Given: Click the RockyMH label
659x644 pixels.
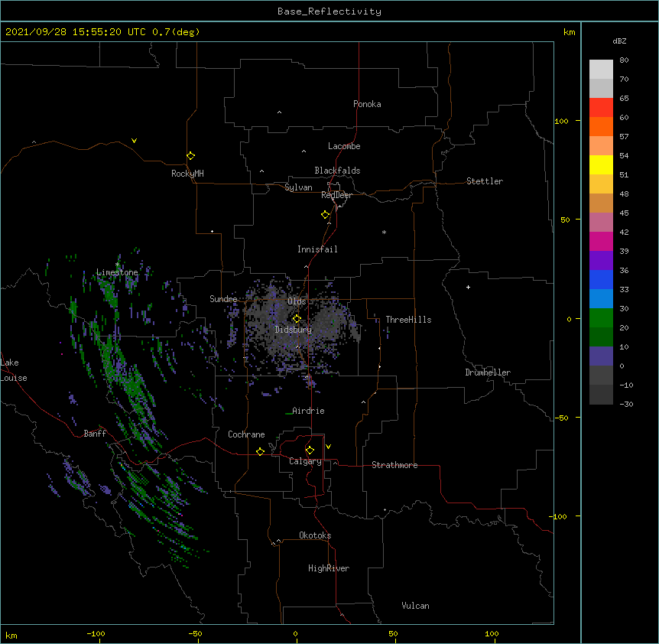Looking at the screenshot, I should 187,174.
